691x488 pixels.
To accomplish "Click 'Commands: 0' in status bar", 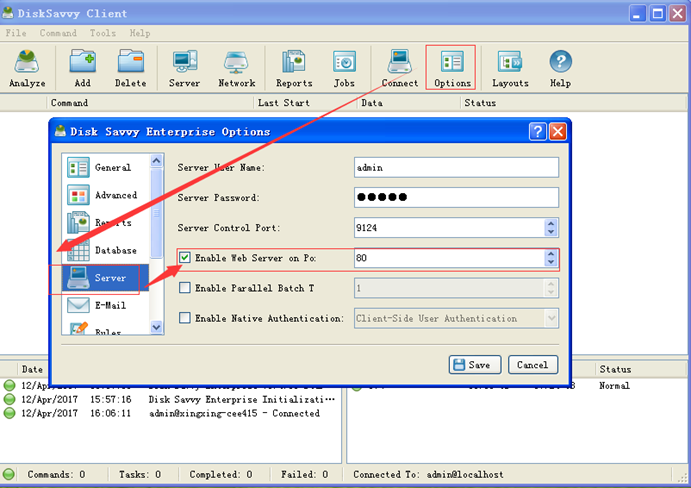I will (56, 474).
